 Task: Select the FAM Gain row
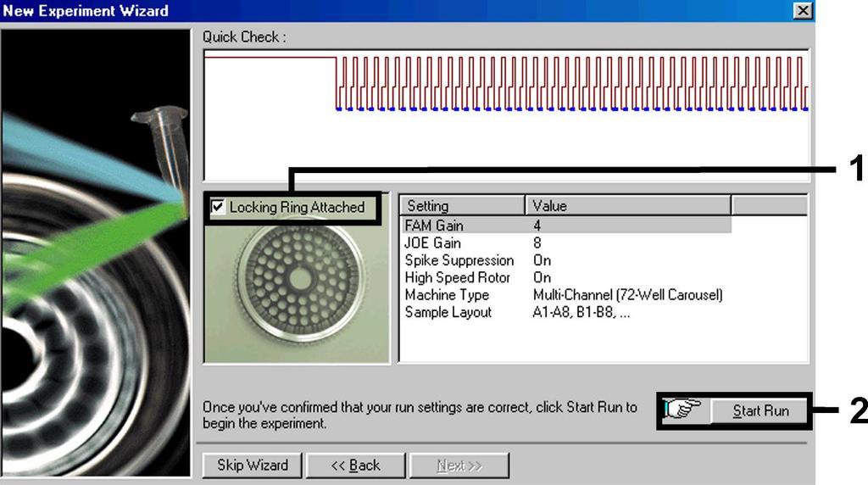[x=565, y=226]
